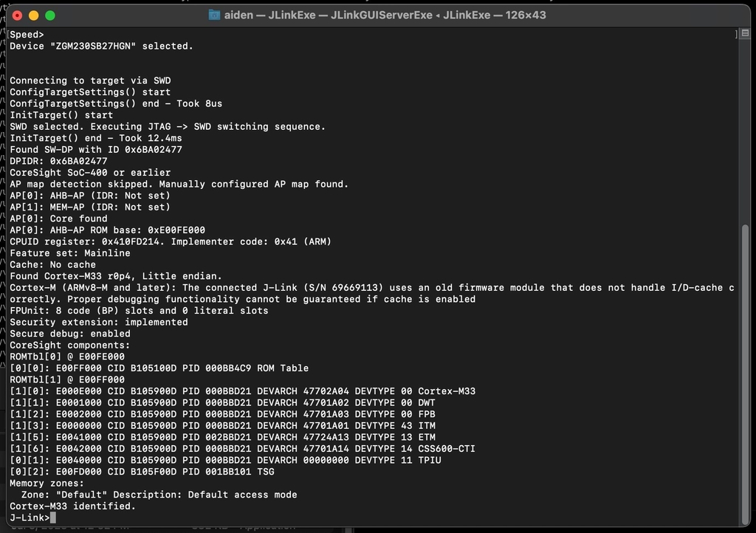Image resolution: width=756 pixels, height=533 pixels.
Task: Click the 'Speed>' prompt line
Action: click(x=27, y=34)
